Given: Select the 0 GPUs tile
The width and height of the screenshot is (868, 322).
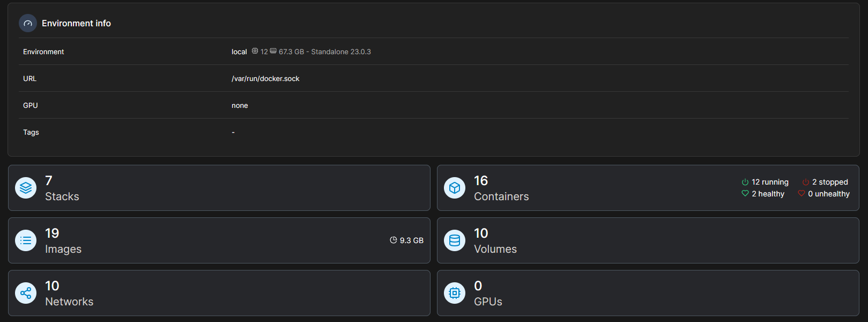Looking at the screenshot, I should click(x=648, y=293).
